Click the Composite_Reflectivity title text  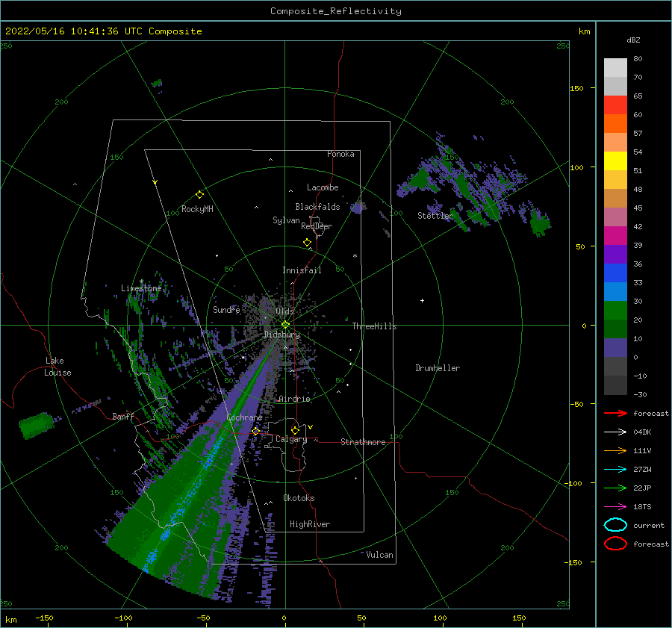pos(336,11)
